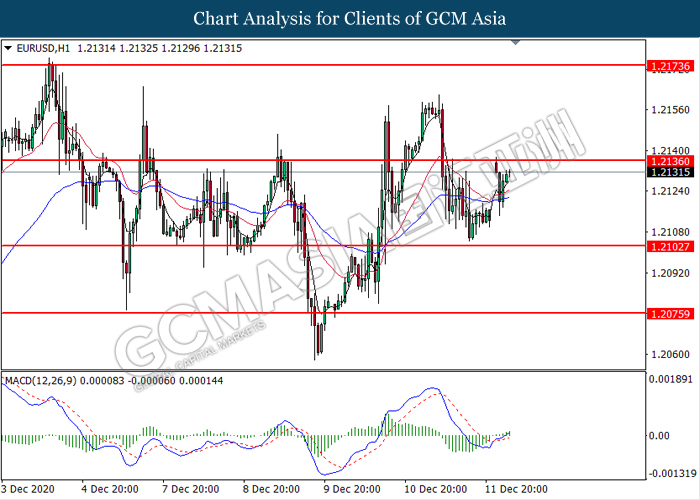Click the 8 Dec 20:00 time label
The width and height of the screenshot is (700, 500).
(x=271, y=489)
